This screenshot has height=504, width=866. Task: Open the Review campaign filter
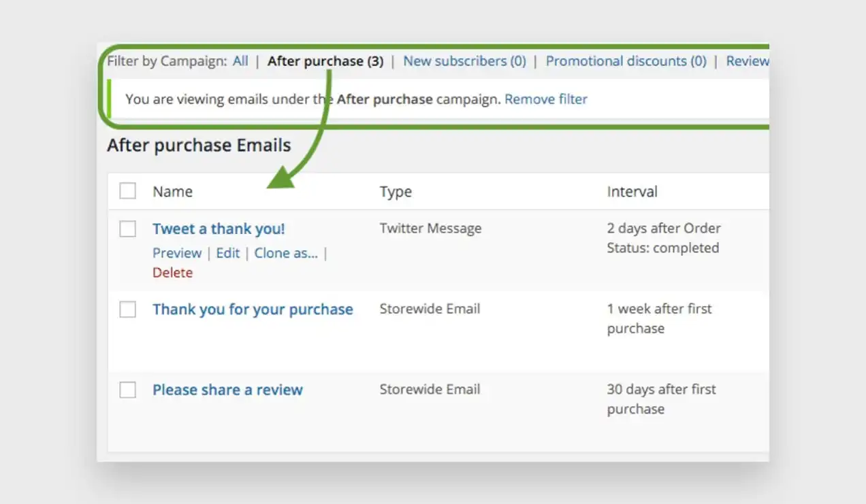(747, 61)
